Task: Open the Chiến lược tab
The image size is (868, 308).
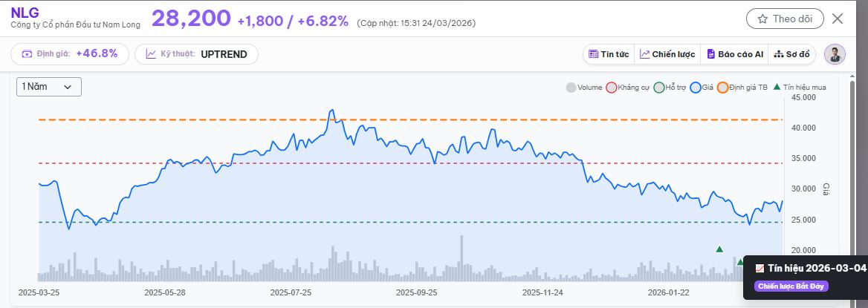Action: coord(667,54)
